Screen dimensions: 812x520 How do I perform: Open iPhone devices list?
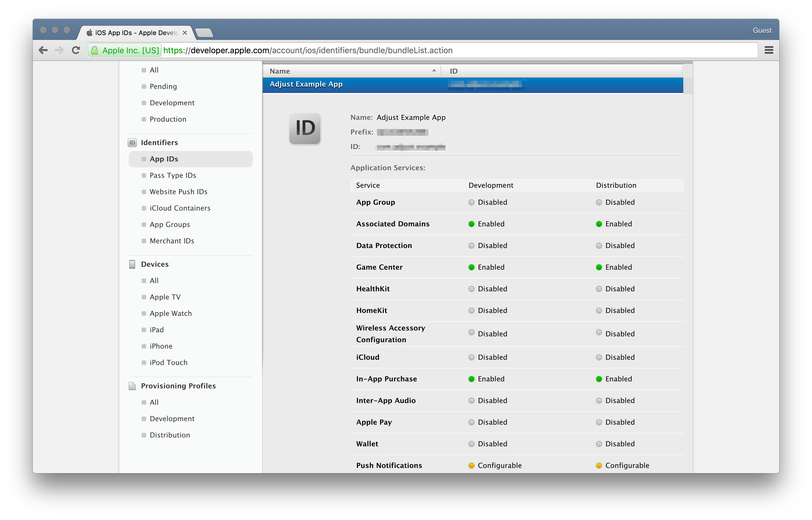(x=161, y=346)
